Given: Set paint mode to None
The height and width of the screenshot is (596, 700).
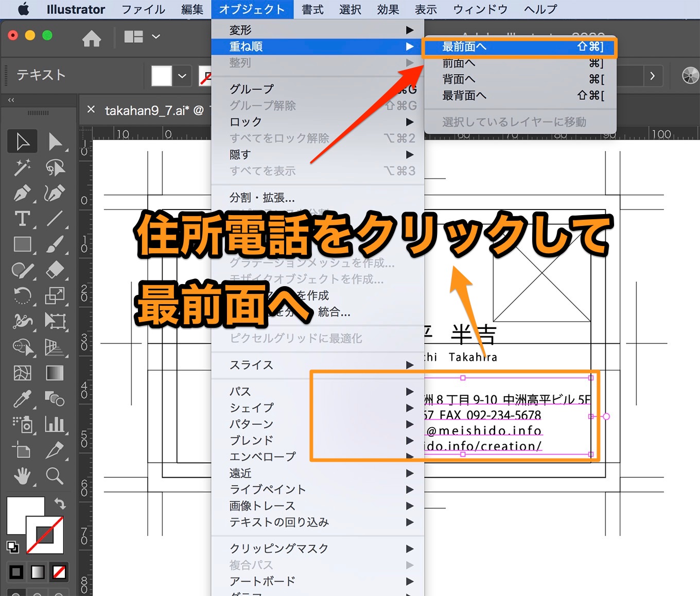Looking at the screenshot, I should (59, 572).
